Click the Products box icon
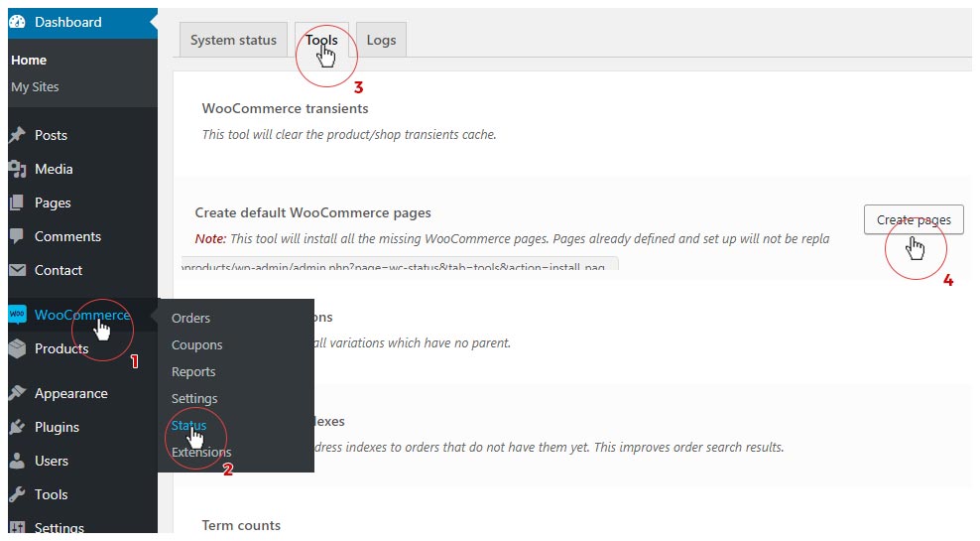This screenshot has height=541, width=980. click(x=17, y=348)
